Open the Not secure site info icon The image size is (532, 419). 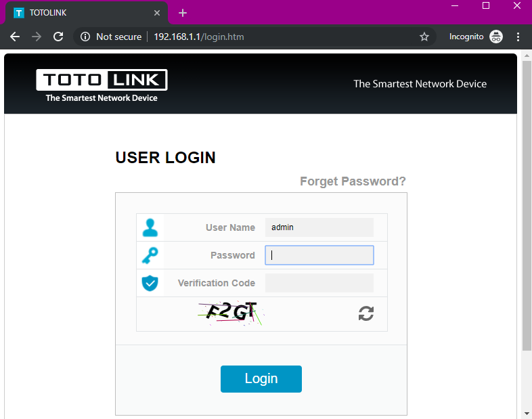85,37
